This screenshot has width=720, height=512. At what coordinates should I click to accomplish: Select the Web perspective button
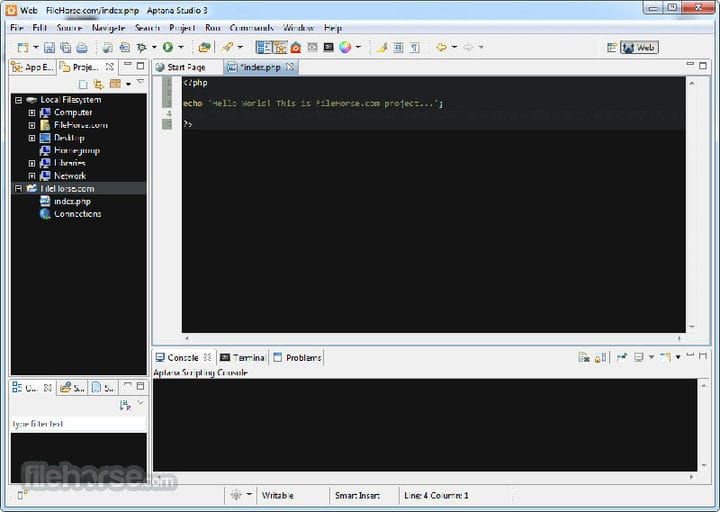pos(639,47)
